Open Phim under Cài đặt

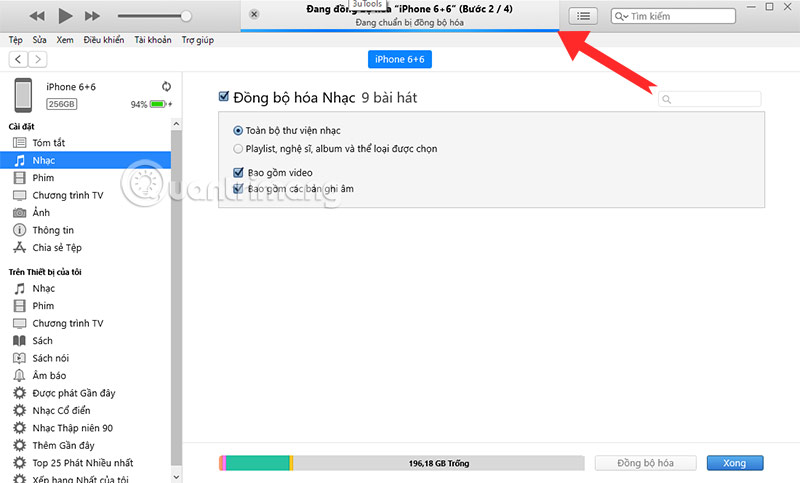pos(86,177)
